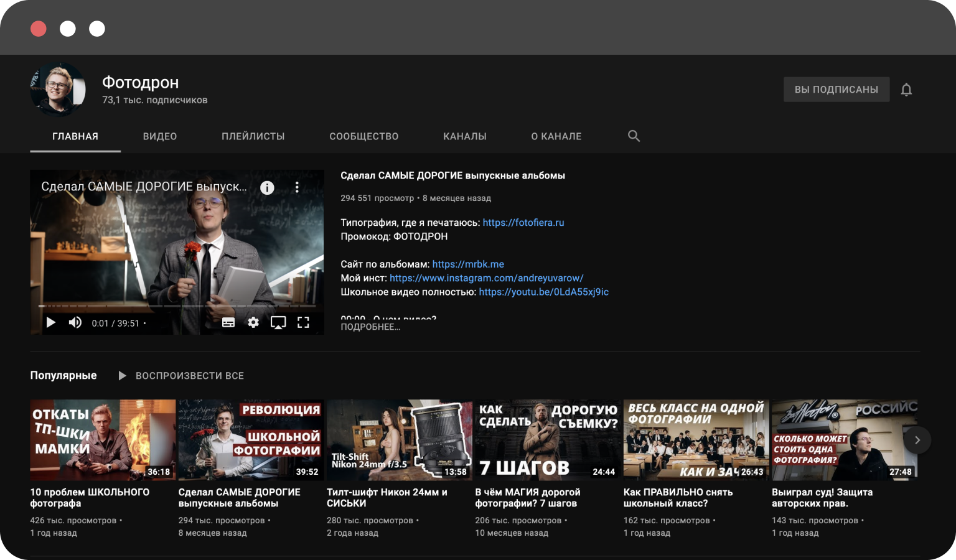Play the featured video
This screenshot has width=956, height=560.
coord(51,322)
